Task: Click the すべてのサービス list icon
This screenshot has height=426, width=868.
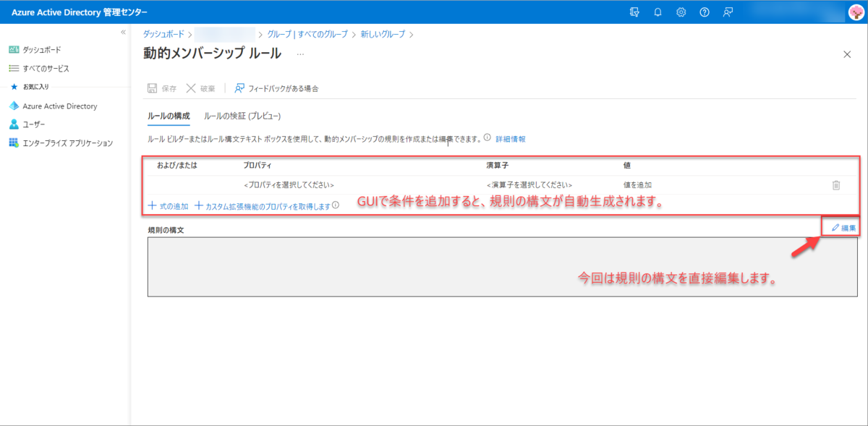Action: [14, 69]
